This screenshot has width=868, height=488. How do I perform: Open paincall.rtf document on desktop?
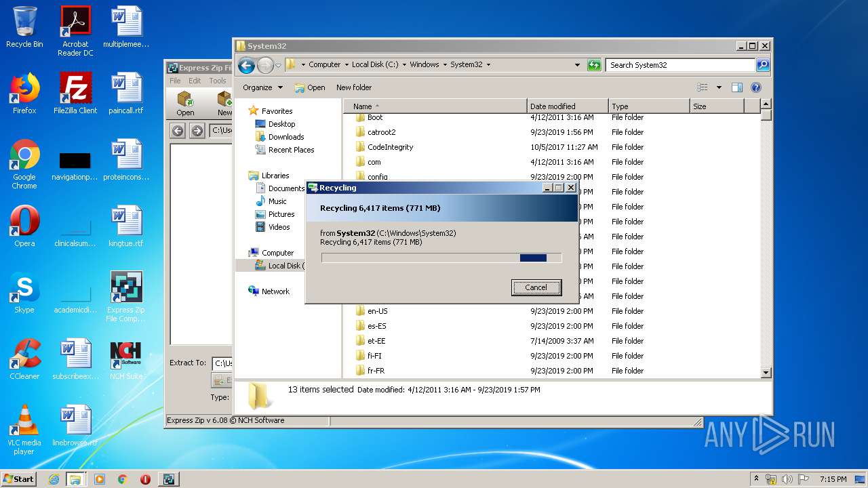click(126, 94)
